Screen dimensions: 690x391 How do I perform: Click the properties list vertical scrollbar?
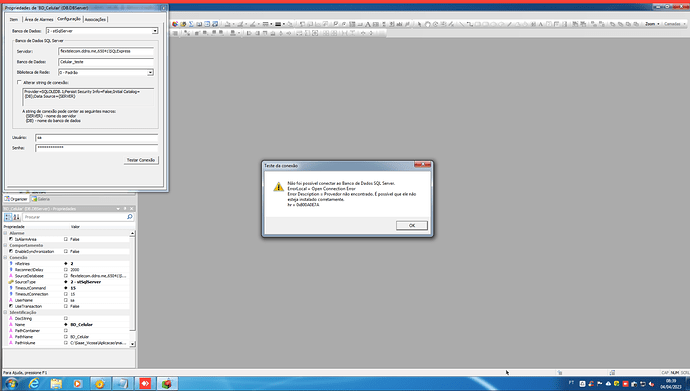pyautogui.click(x=132, y=288)
